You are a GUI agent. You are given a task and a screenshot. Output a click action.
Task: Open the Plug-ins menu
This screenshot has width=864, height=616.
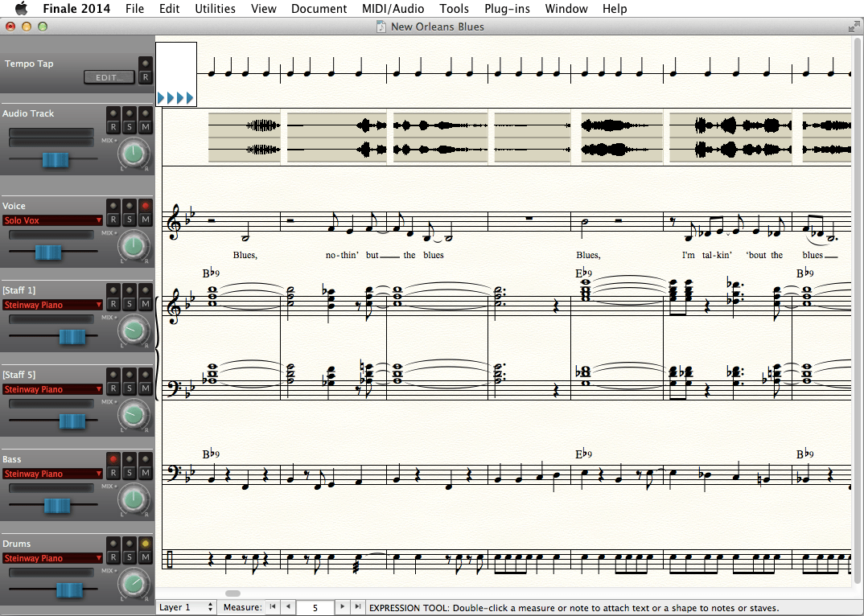pyautogui.click(x=507, y=9)
